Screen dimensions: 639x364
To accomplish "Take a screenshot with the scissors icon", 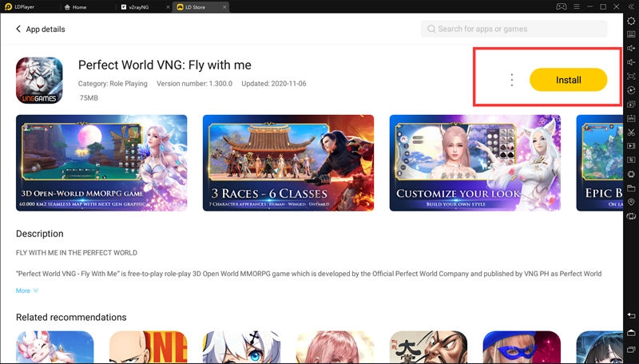I will 631,132.
